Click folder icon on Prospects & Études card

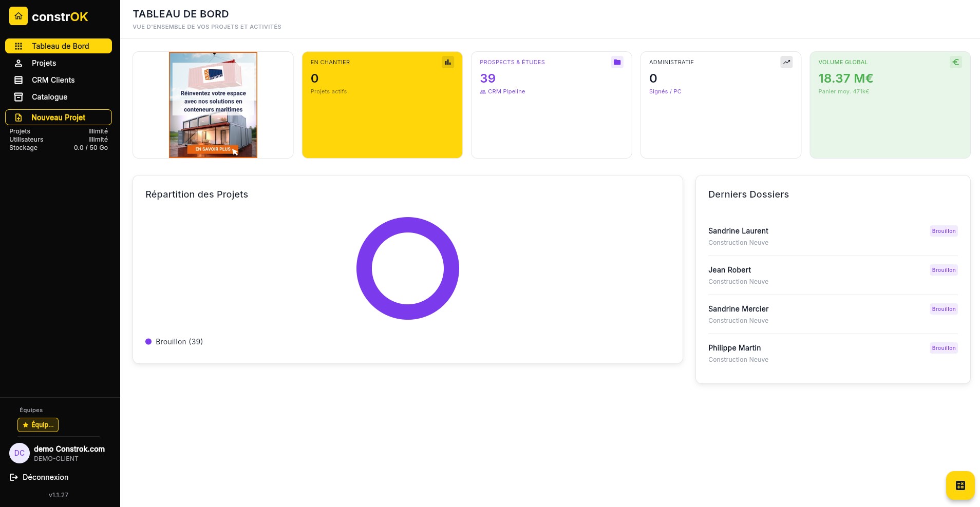pos(617,62)
